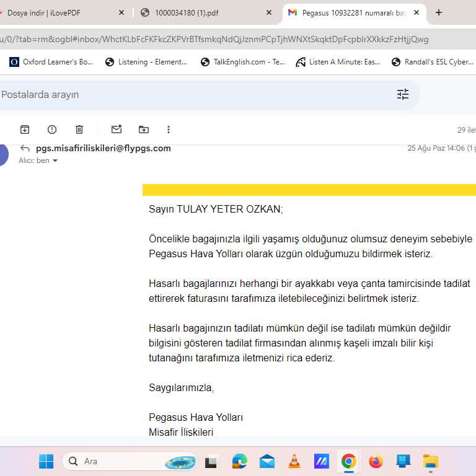This screenshot has width=476, height=476.
Task: Open the TalkEnglish.com bookmark
Action: (x=242, y=62)
